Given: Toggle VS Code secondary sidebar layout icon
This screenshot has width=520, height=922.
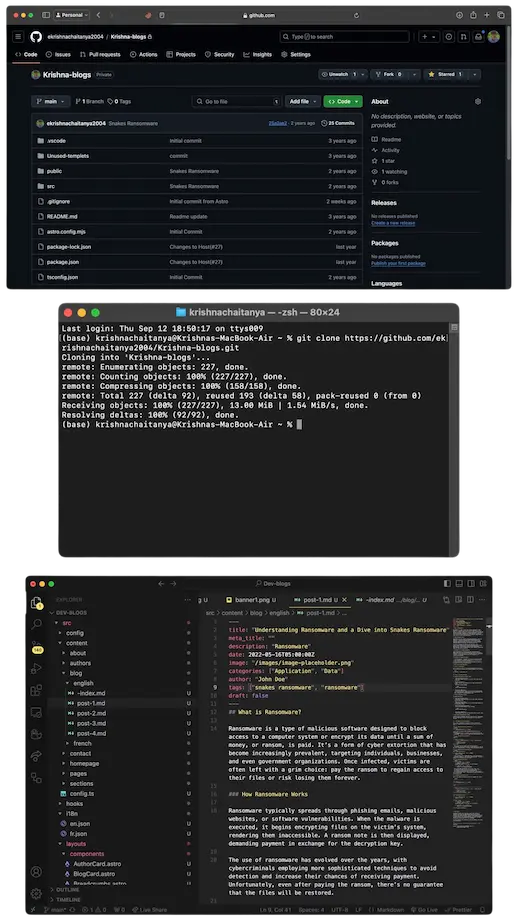Looking at the screenshot, I should click(471, 583).
